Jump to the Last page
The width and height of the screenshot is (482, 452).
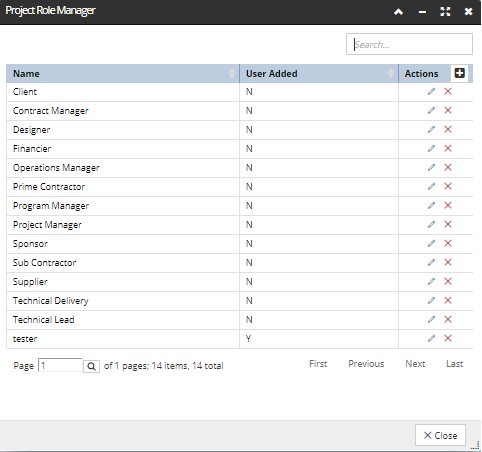pos(455,364)
